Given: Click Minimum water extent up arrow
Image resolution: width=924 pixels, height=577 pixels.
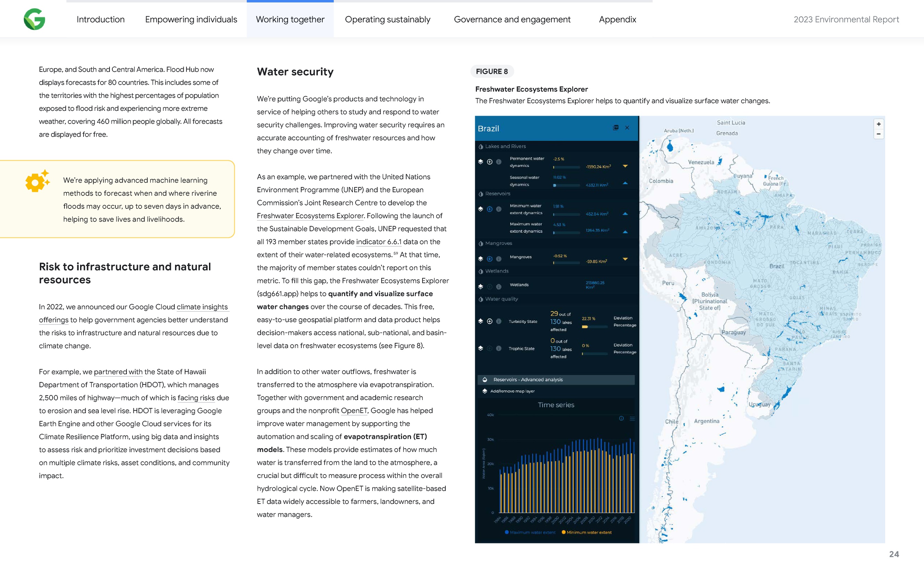Looking at the screenshot, I should (x=625, y=214).
